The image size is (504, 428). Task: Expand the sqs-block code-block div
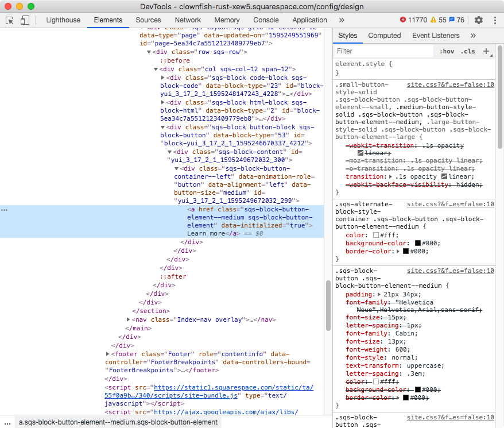(162, 78)
